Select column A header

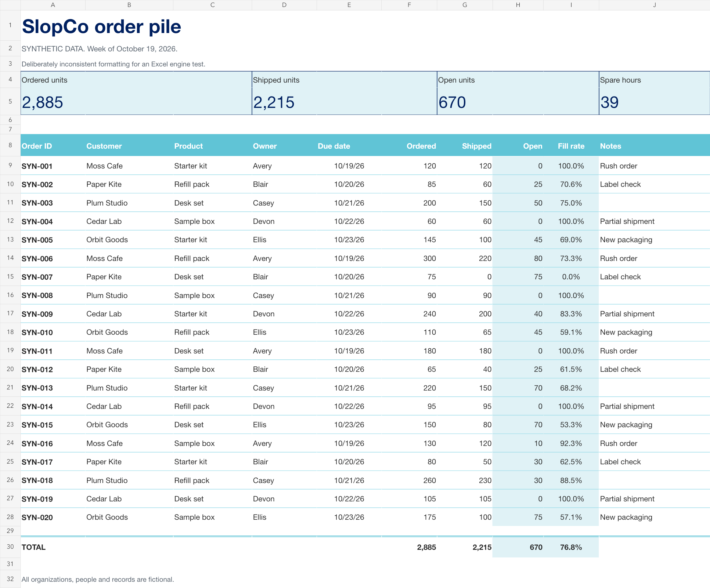[x=53, y=5]
